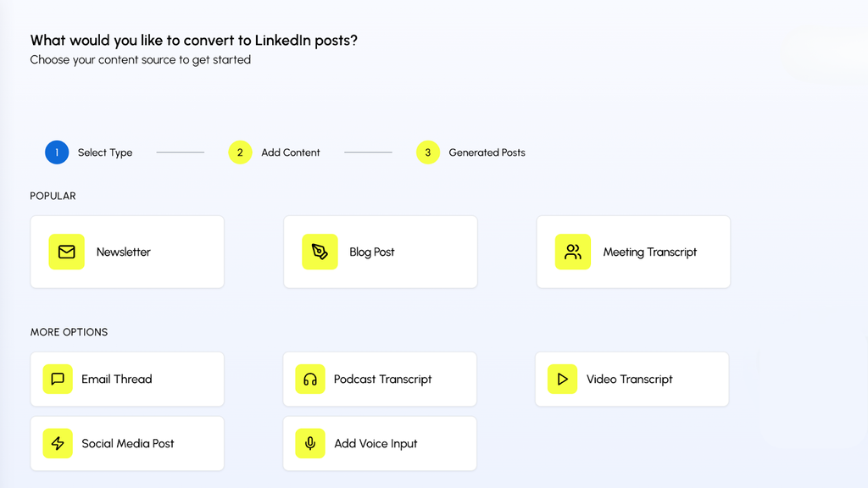Open step 1 Select Type indicator
868x488 pixels.
pos(57,152)
